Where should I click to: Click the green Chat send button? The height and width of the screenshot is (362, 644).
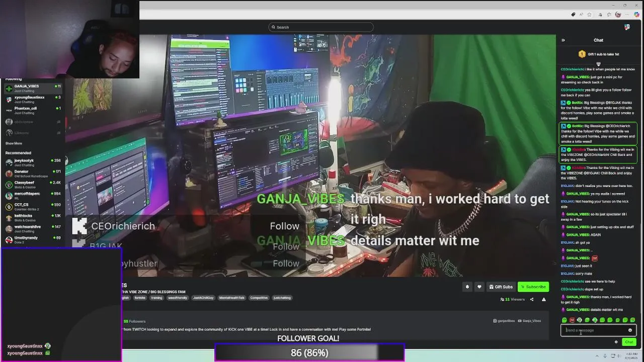(629, 342)
